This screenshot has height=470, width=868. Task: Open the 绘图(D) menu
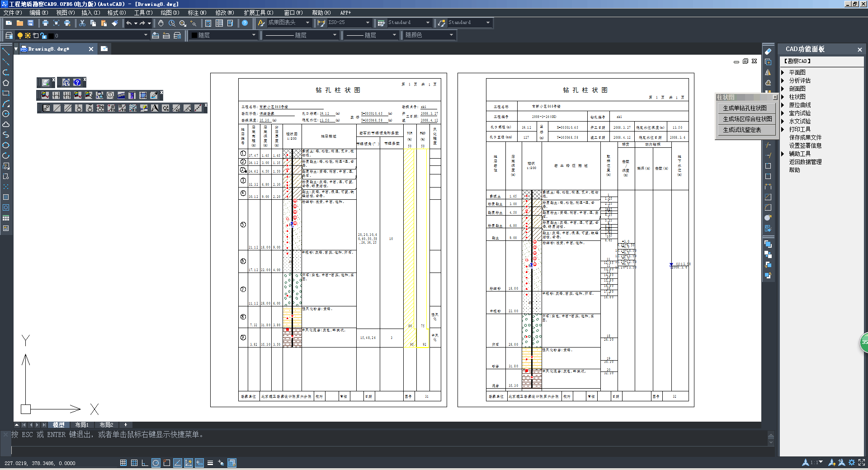click(x=170, y=13)
